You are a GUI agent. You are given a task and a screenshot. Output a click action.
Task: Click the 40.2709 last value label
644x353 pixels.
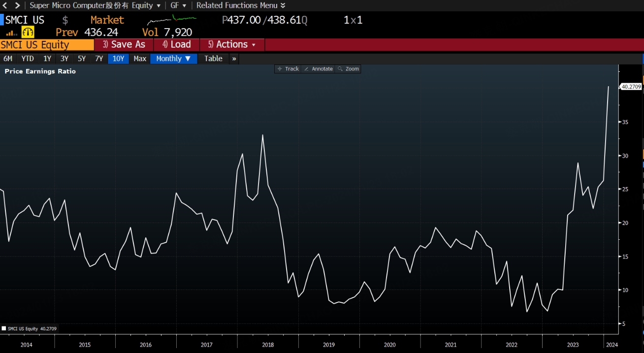(631, 87)
